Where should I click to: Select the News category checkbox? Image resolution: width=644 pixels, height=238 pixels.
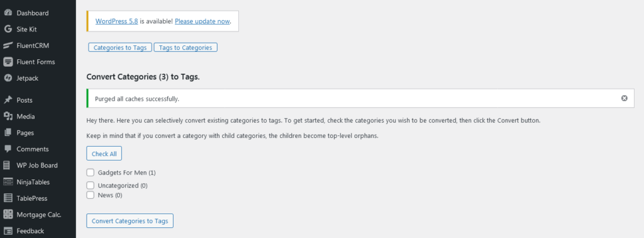[x=91, y=195]
